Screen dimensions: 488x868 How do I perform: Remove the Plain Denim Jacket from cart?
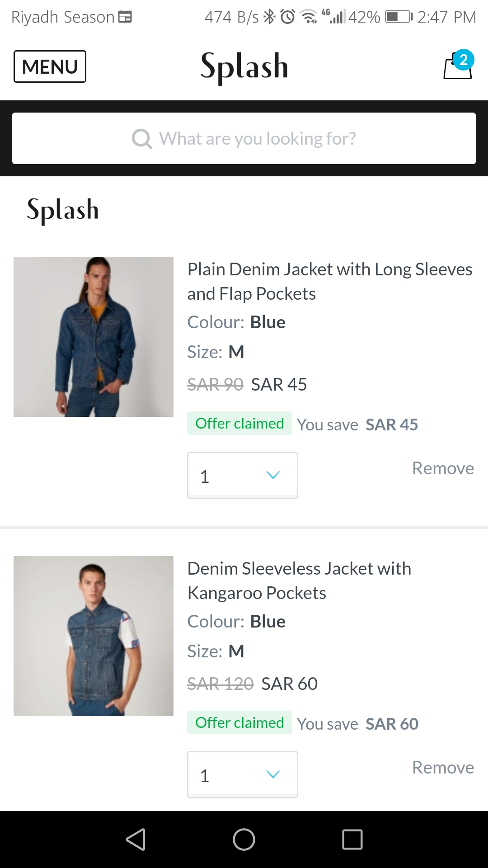(443, 468)
